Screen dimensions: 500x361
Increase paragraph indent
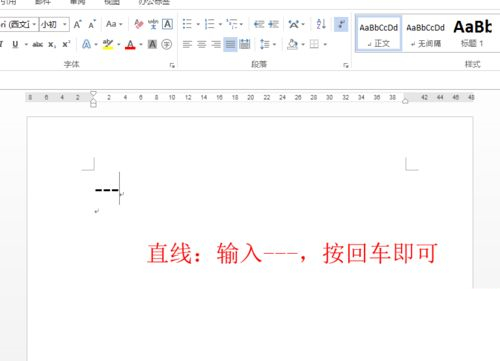(x=273, y=24)
